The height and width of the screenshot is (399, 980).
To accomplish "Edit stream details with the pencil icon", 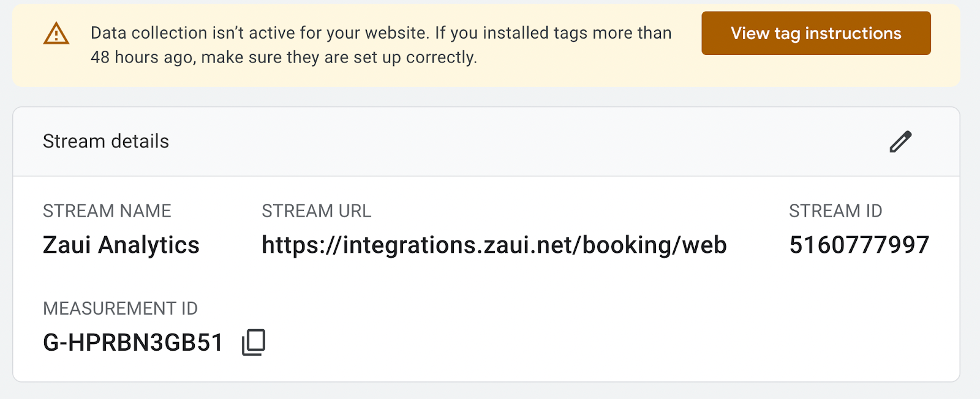I will [900, 141].
